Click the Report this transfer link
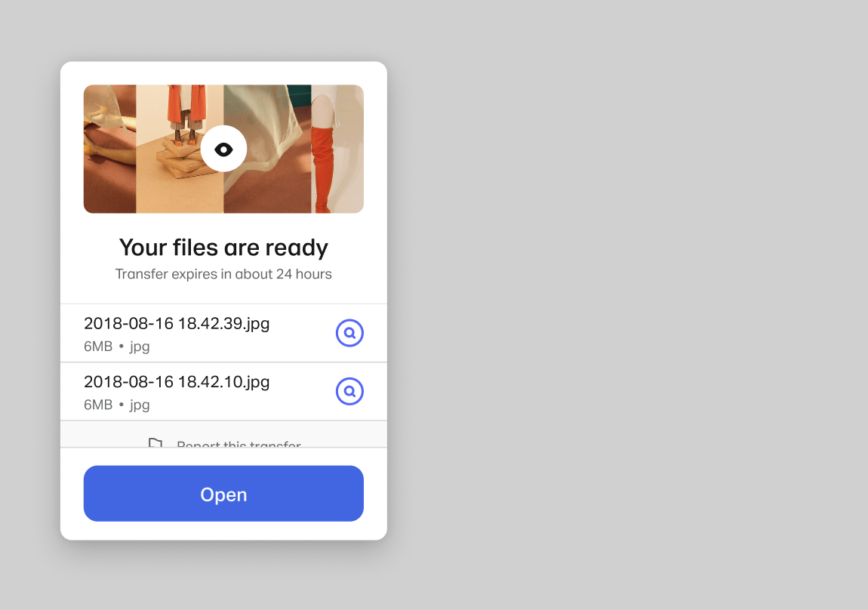The image size is (868, 610). tap(239, 444)
